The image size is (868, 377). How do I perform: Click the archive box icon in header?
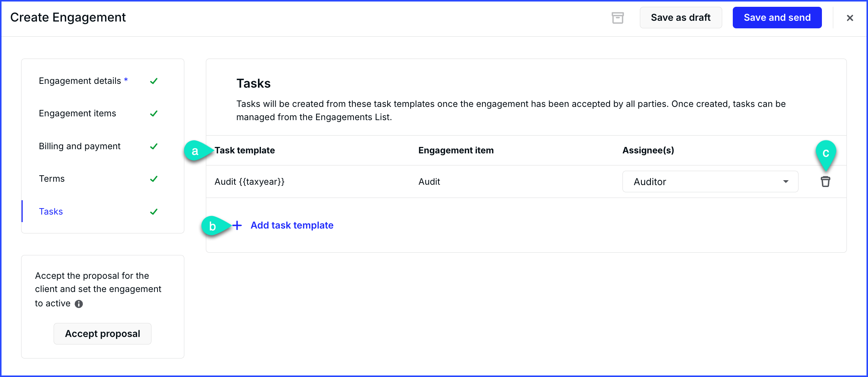[x=618, y=18]
